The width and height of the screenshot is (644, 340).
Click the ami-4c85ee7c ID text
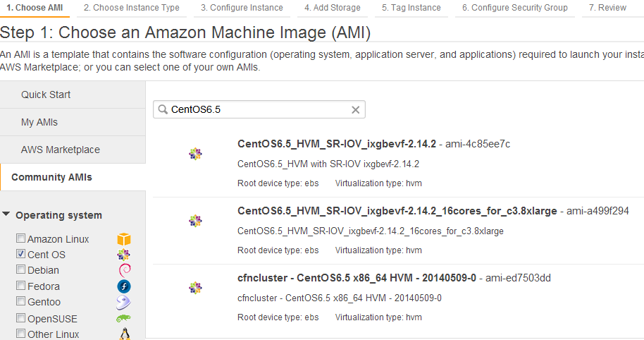478,144
